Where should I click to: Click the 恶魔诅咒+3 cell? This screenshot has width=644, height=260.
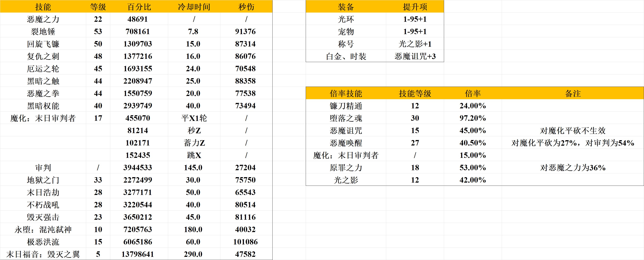coord(415,56)
